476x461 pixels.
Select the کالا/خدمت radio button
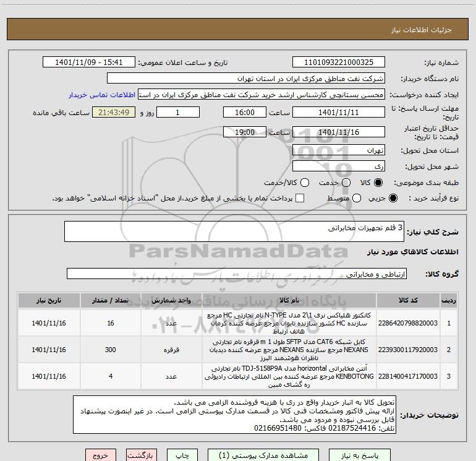(x=305, y=183)
